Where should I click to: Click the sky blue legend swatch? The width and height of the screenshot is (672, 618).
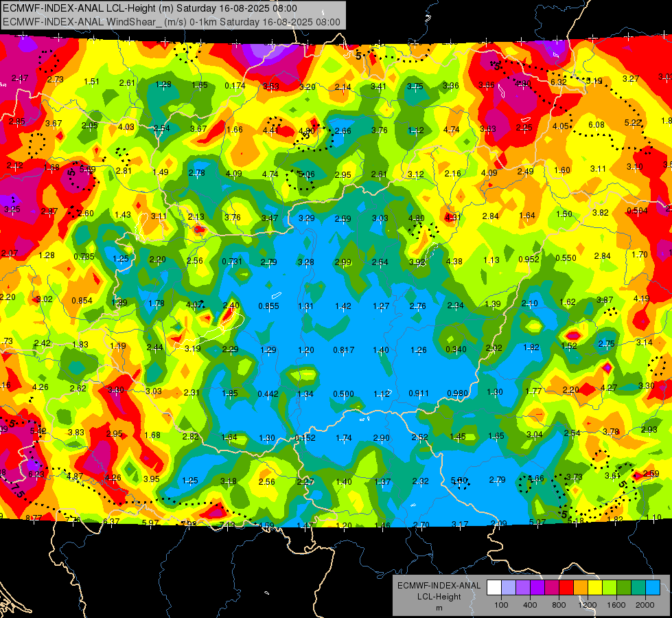652,588
